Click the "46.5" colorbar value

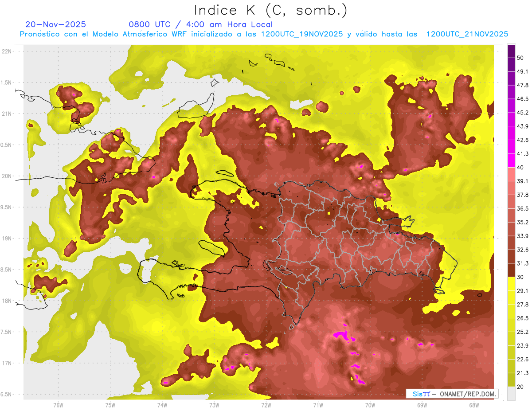point(522,99)
